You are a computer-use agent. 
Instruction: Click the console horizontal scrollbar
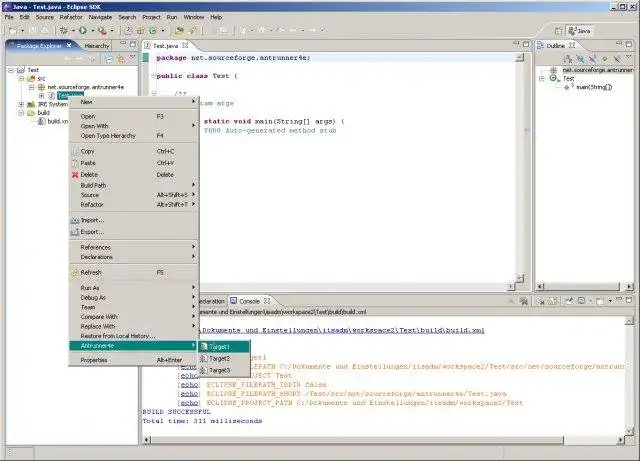357,440
